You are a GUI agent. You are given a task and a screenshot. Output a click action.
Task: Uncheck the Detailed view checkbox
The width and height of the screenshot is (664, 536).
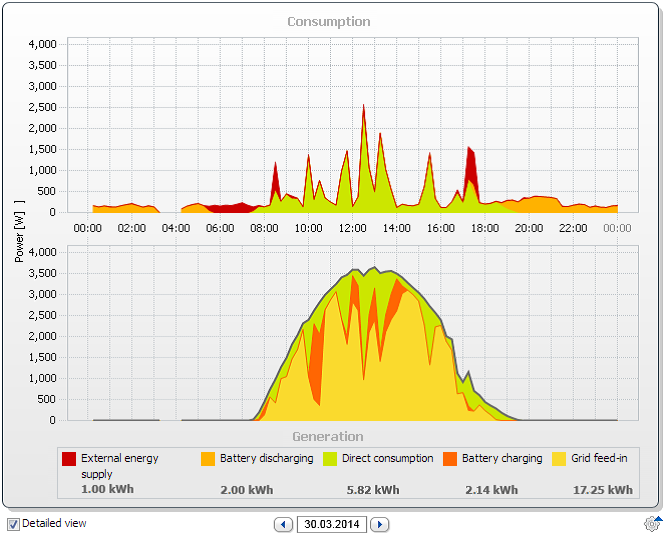click(13, 523)
